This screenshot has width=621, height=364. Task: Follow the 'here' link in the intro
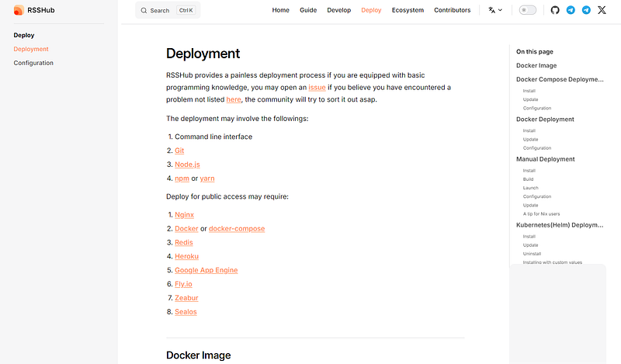tap(234, 99)
